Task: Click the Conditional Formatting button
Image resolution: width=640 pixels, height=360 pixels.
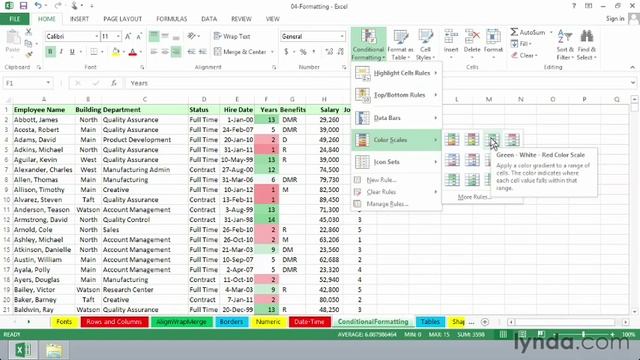Action: pos(368,44)
